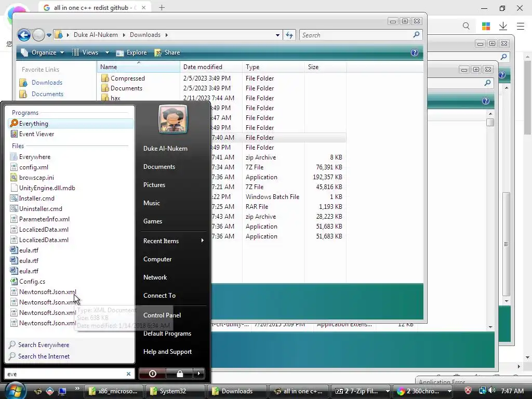This screenshot has height=399, width=532.
Task: Click the Explorer Forward button
Action: (x=38, y=35)
